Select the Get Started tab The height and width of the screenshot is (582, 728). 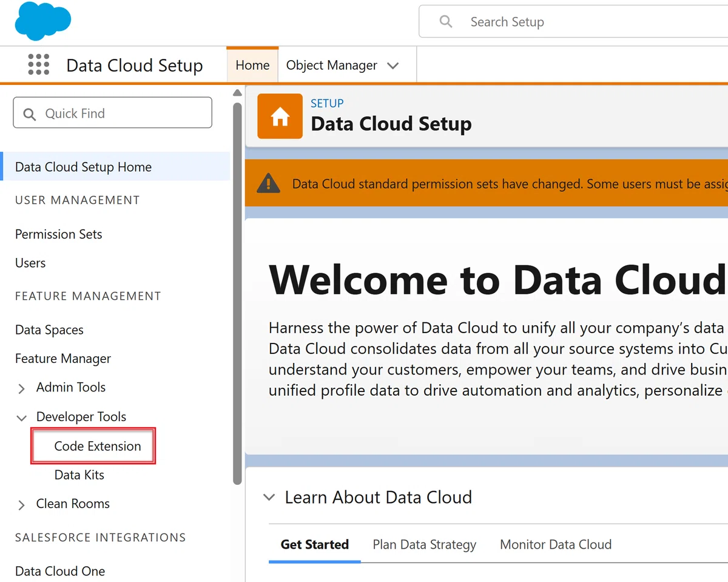click(314, 544)
